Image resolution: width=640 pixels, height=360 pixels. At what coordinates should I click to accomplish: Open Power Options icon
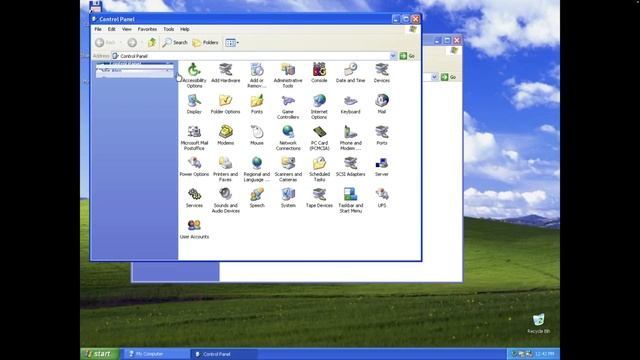(x=194, y=167)
